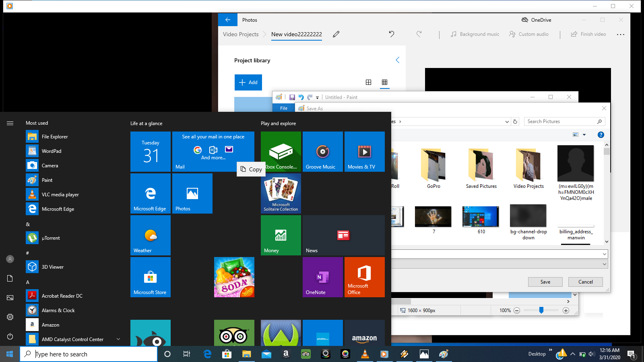Open the See more menu in Photos
644x362 pixels.
click(x=620, y=35)
